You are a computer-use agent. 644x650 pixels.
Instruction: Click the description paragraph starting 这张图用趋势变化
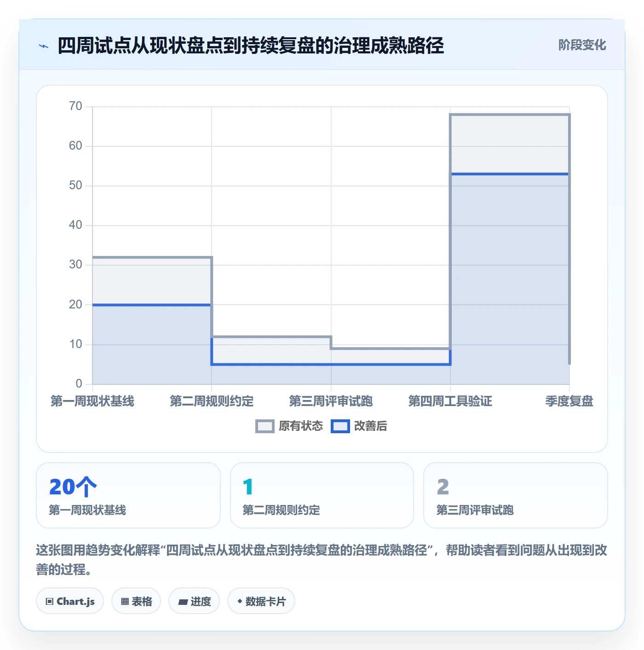tap(322, 560)
